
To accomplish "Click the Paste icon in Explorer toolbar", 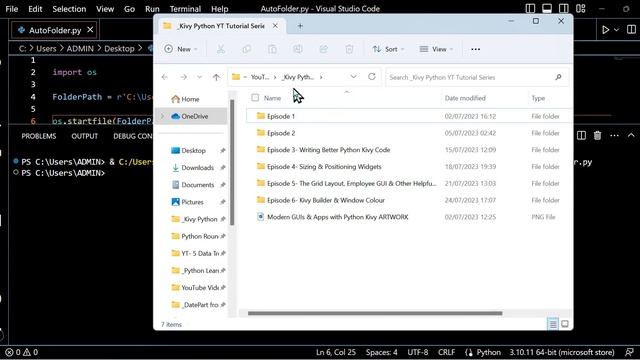I will (272, 49).
